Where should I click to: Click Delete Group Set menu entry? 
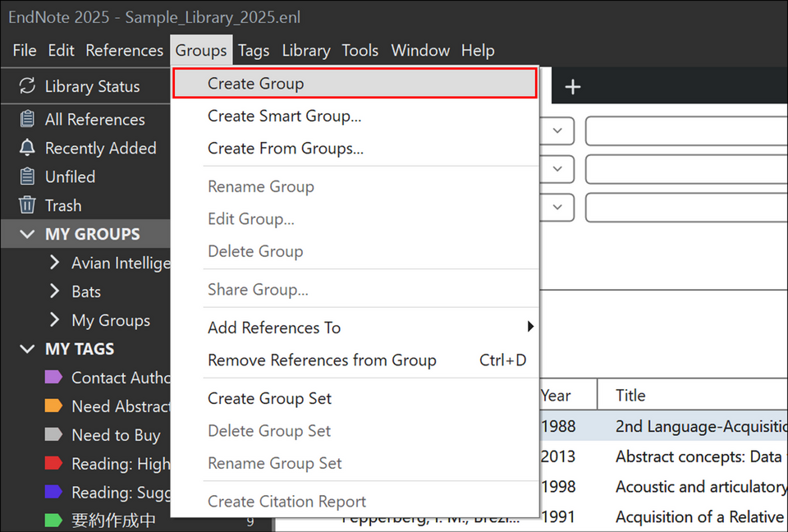(x=355, y=430)
